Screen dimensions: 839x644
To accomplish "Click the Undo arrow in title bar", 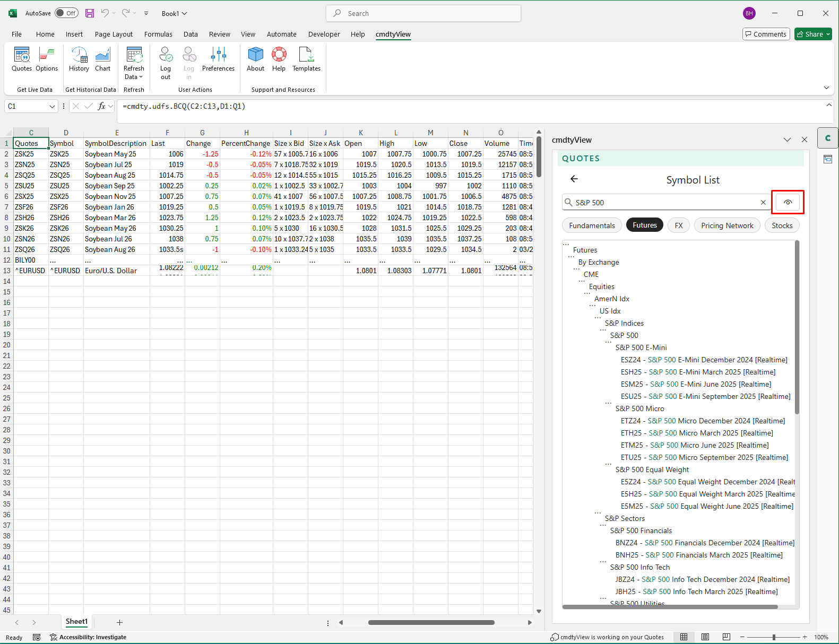I will tap(105, 13).
